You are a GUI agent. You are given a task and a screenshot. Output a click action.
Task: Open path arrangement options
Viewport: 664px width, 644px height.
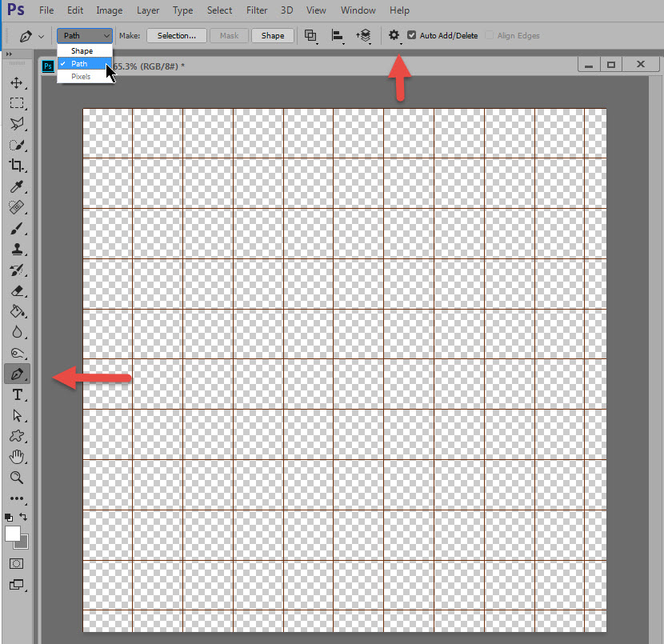point(363,35)
